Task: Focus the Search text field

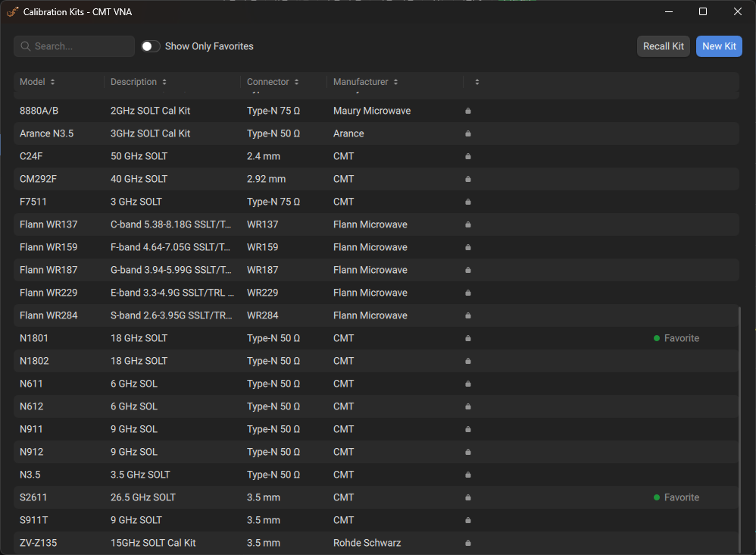Action: pos(80,46)
